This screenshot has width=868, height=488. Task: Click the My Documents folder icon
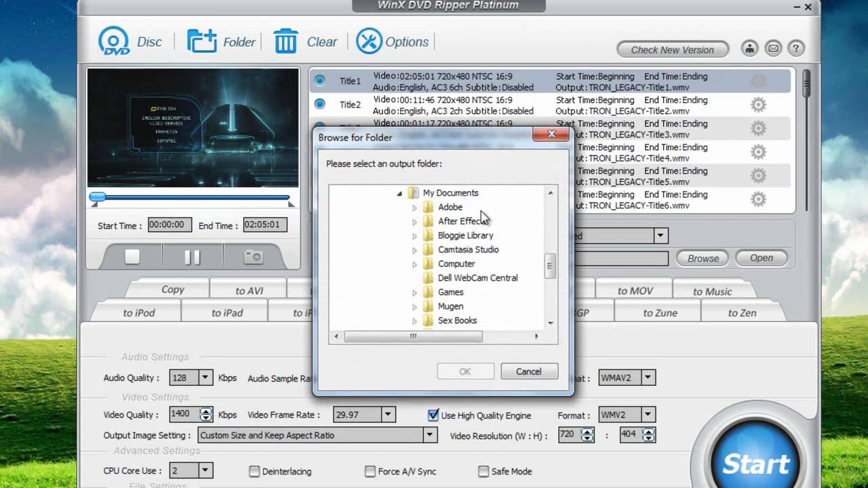point(413,193)
